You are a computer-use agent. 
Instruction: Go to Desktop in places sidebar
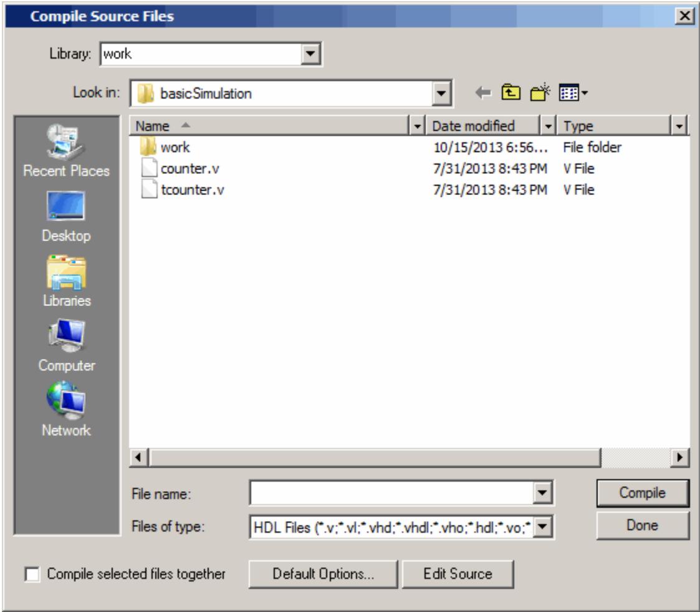[x=66, y=216]
